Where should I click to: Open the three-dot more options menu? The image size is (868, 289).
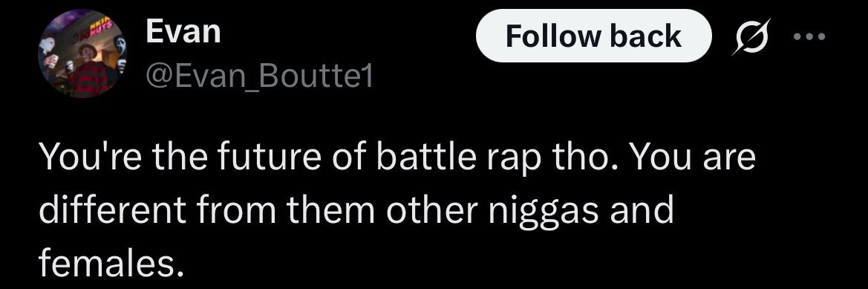(809, 37)
